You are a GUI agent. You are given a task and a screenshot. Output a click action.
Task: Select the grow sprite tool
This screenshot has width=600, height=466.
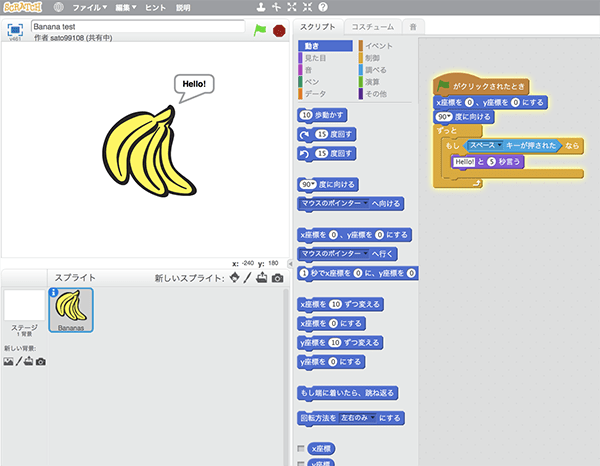(292, 7)
